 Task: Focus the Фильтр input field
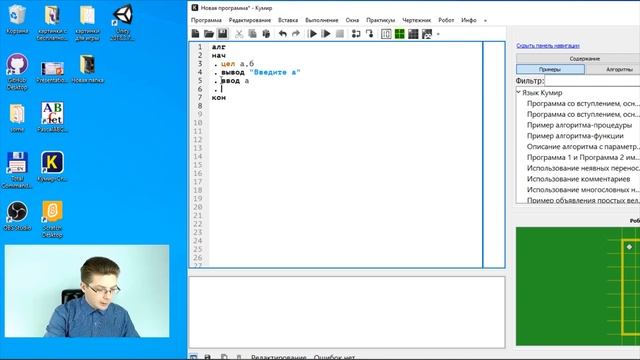592,81
